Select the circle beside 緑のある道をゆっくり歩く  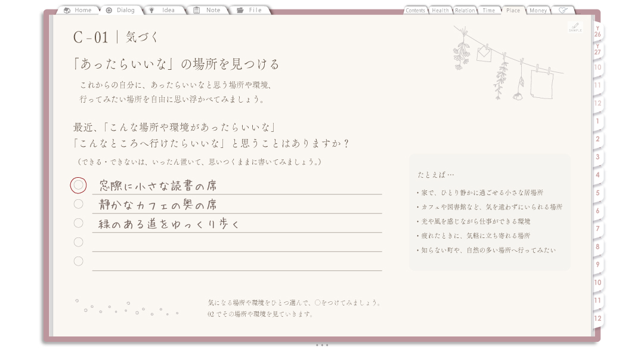[79, 223]
